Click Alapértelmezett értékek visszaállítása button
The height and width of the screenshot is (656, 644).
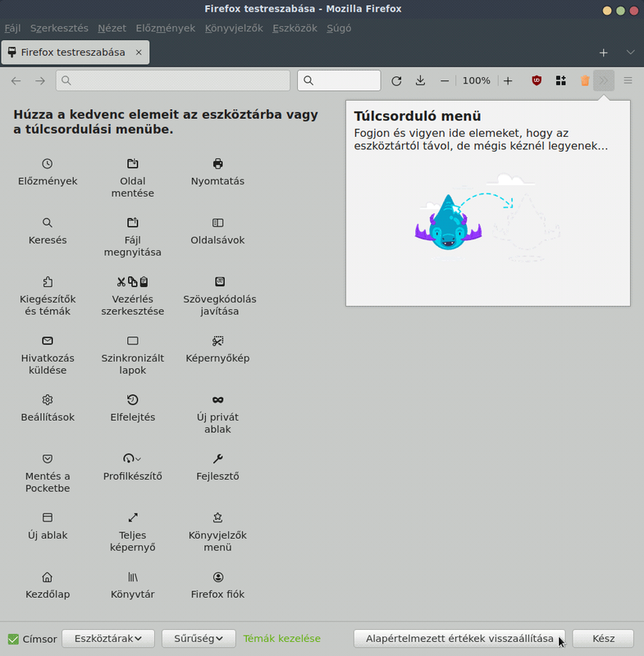(459, 639)
